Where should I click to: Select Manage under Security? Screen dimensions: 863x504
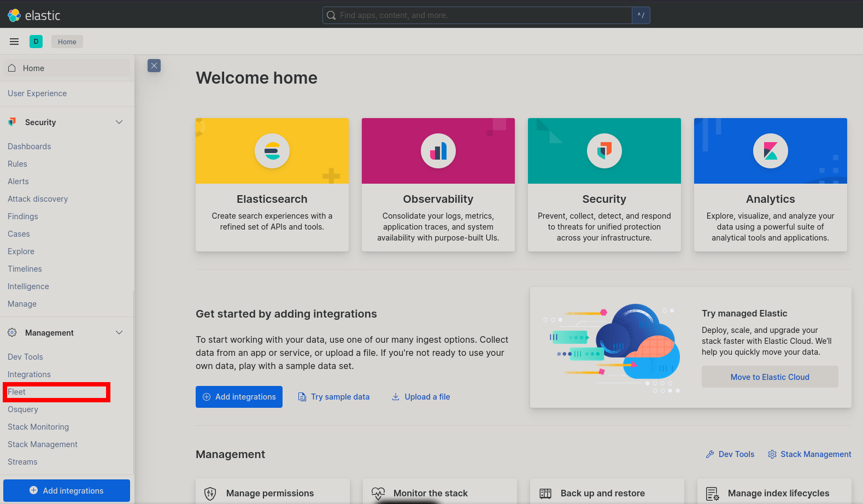pos(22,304)
